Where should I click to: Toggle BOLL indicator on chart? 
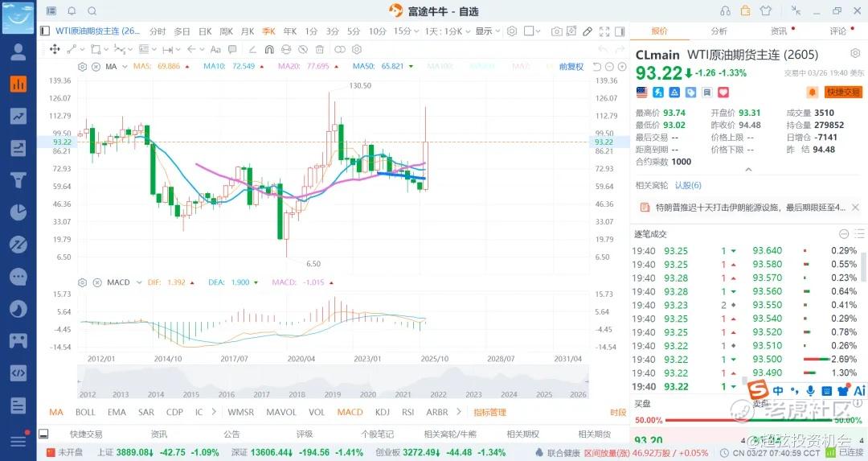[85, 412]
